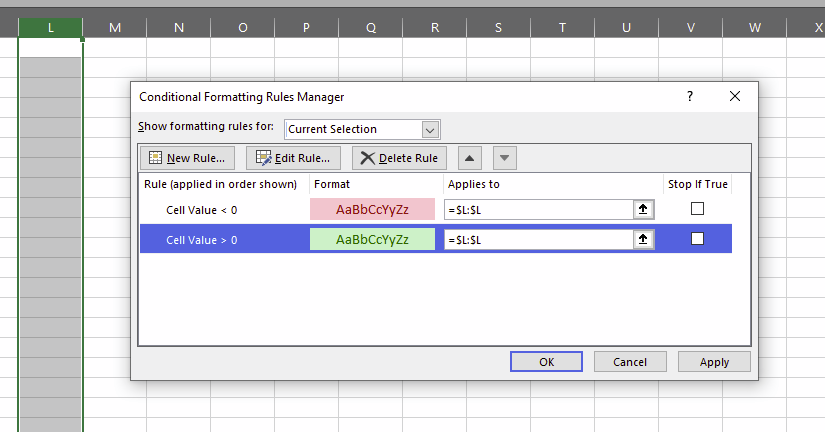Select column L header
This screenshot has width=825, height=432.
pyautogui.click(x=51, y=28)
